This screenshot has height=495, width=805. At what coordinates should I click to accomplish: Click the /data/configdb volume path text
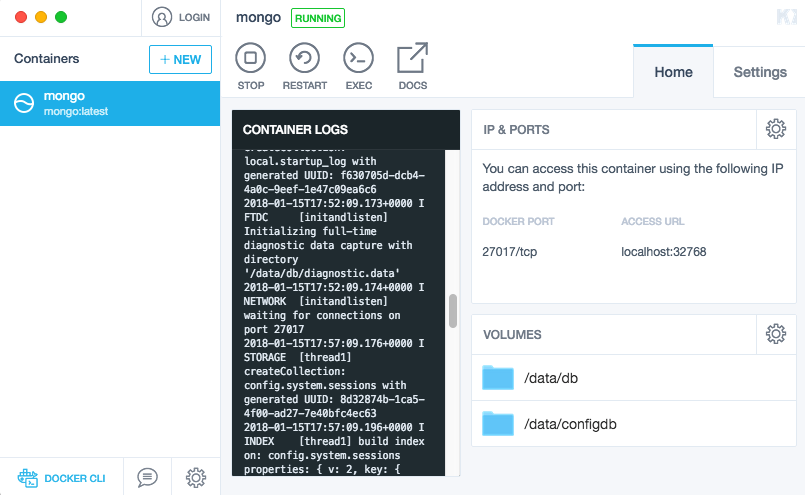570,425
